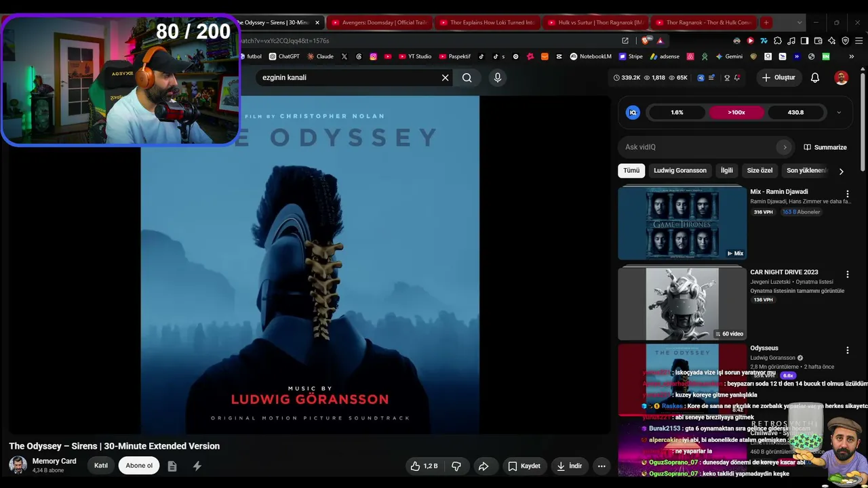
Task: Open the Memory Card channel avatar
Action: tap(18, 465)
